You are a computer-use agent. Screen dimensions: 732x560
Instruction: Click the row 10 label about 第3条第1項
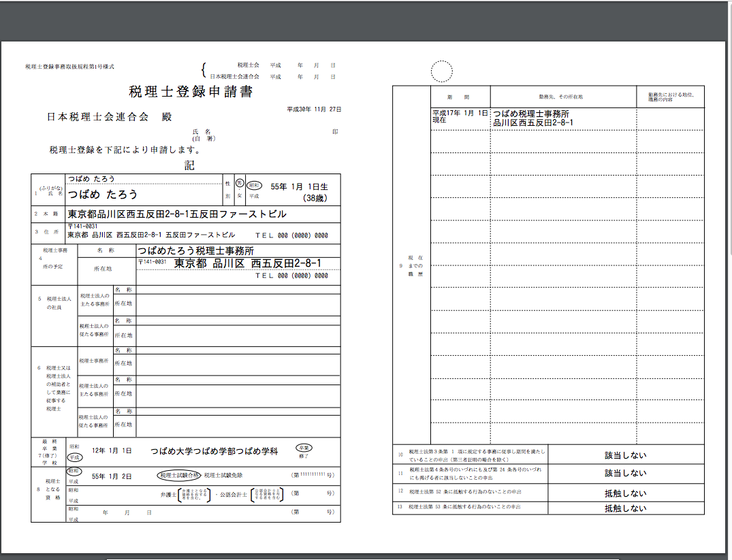(477, 455)
